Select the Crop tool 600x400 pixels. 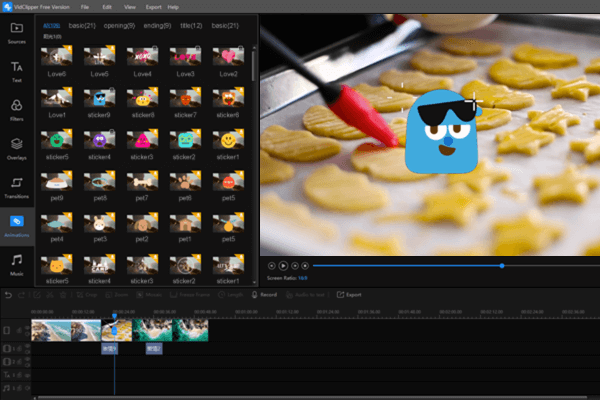pos(86,295)
